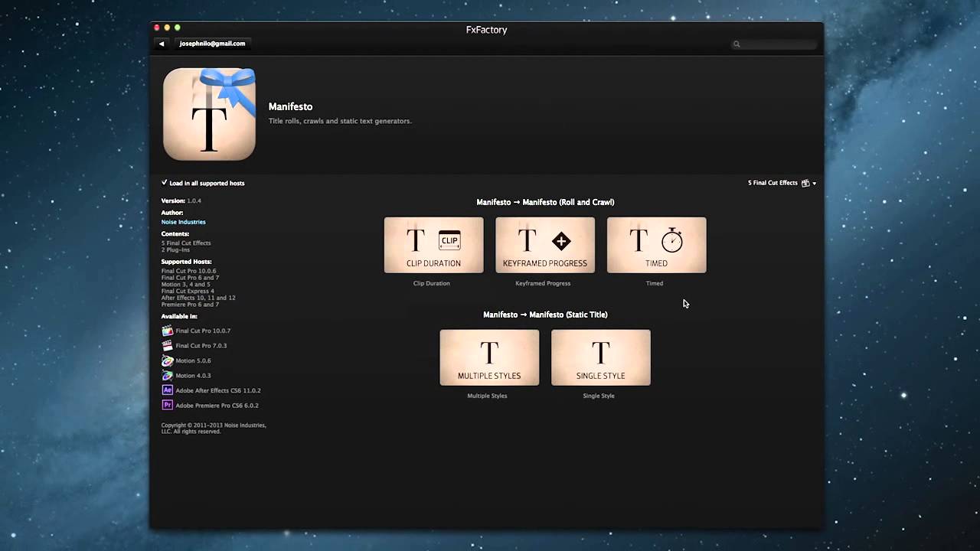Image resolution: width=980 pixels, height=551 pixels.
Task: Select the Single Style thumbnail
Action: point(601,357)
